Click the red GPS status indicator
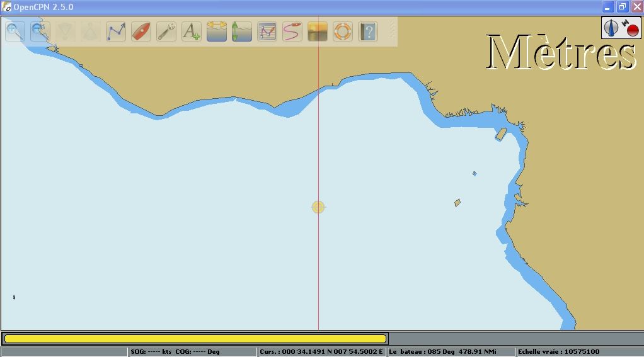This screenshot has height=357, width=644. click(x=631, y=28)
